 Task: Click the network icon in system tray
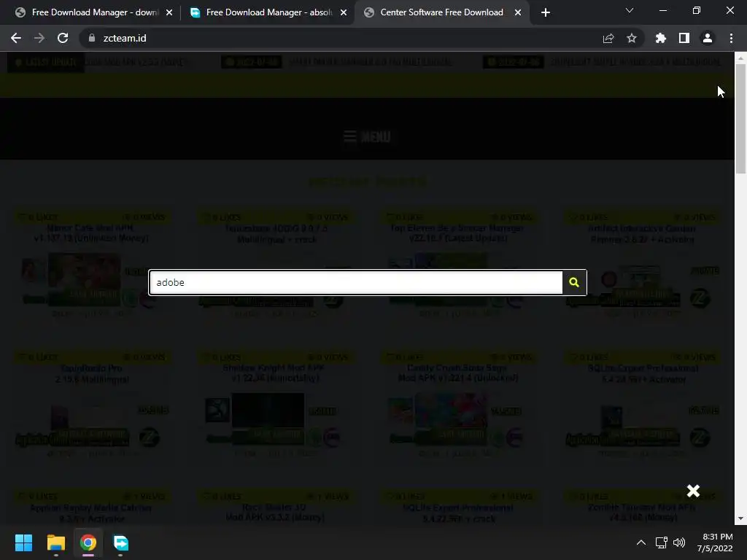point(661,542)
